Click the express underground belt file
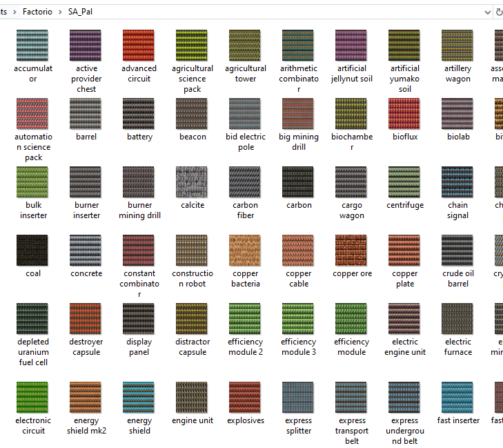Image resolution: width=503 pixels, height=448 pixels. point(404,398)
